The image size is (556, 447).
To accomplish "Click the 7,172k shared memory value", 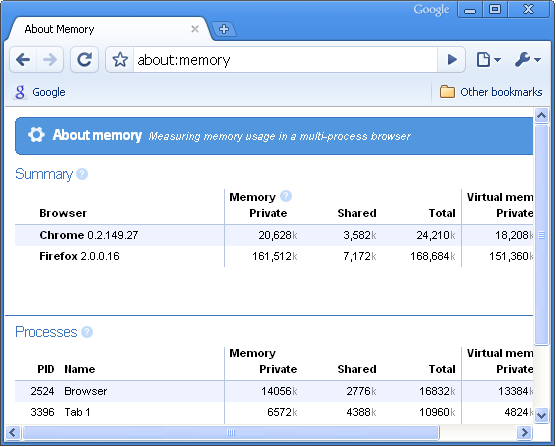I will coord(360,256).
